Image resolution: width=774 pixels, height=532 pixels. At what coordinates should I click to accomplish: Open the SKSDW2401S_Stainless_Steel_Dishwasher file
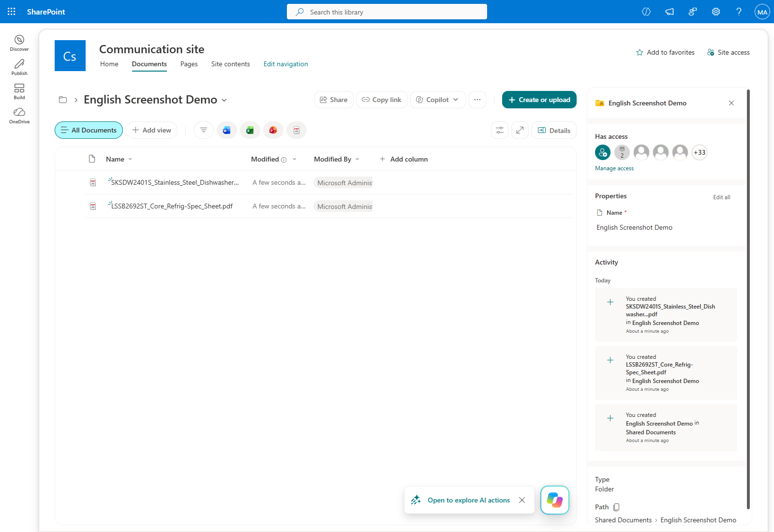click(175, 182)
